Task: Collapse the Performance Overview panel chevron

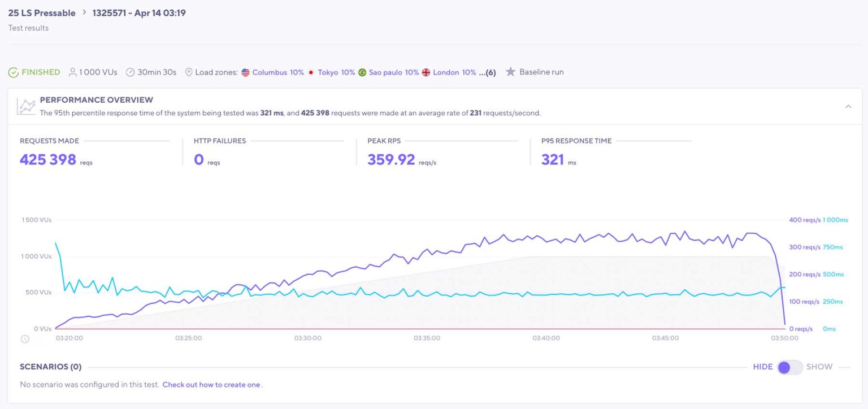Action: point(849,106)
